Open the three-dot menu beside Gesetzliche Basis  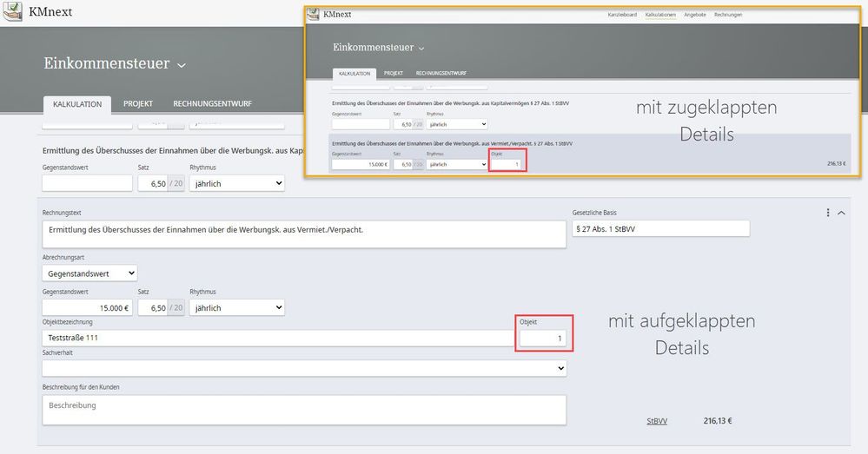[x=827, y=213]
